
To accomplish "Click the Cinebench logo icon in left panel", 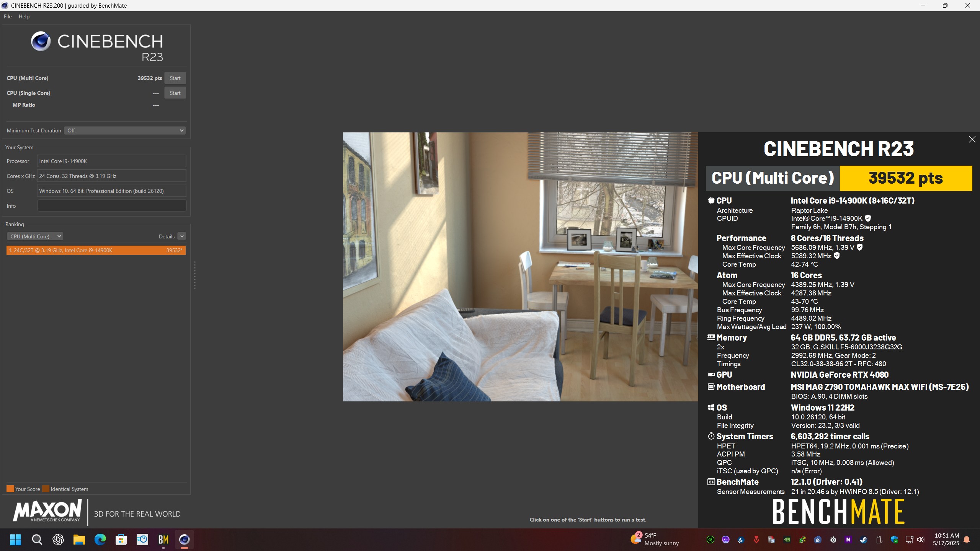I will pos(41,41).
